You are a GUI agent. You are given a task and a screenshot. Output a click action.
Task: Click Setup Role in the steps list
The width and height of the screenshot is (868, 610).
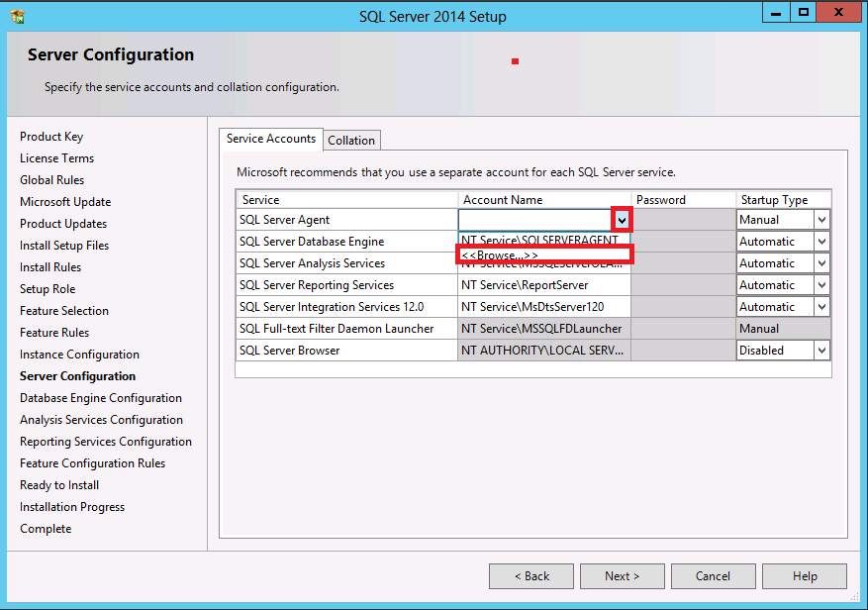[x=48, y=289]
